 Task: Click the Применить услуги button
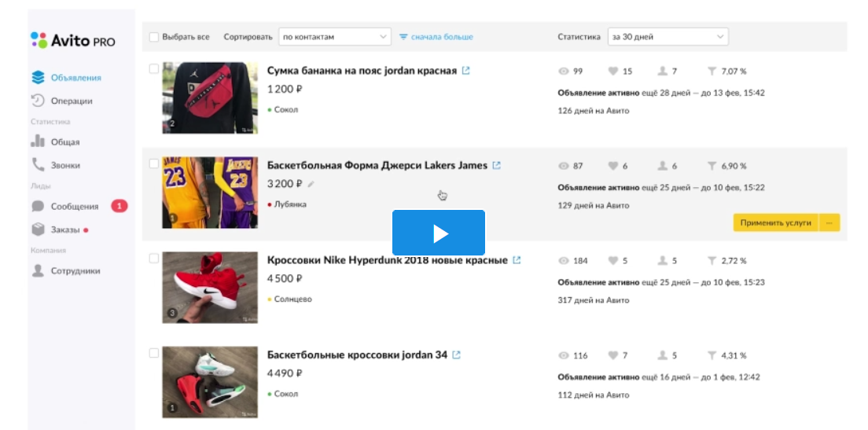pyautogui.click(x=775, y=222)
